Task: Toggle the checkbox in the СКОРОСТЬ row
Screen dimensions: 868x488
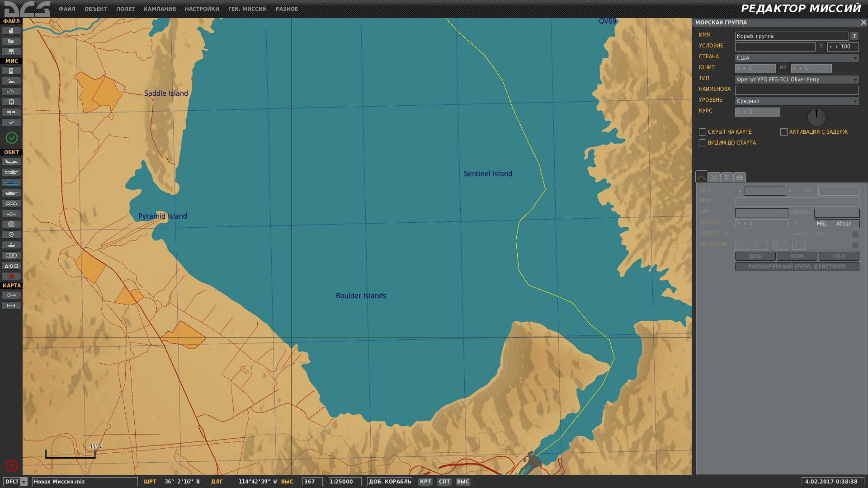Action: 855,235
